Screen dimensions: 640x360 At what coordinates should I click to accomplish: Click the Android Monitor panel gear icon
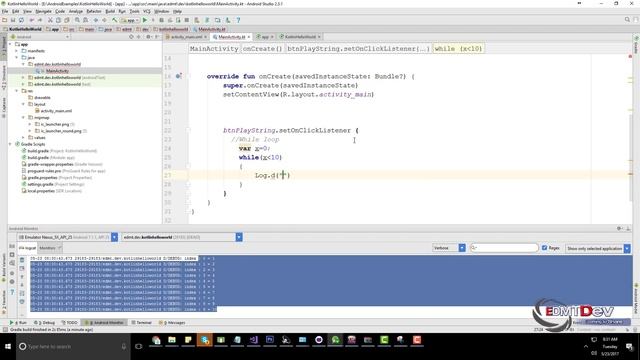620,229
